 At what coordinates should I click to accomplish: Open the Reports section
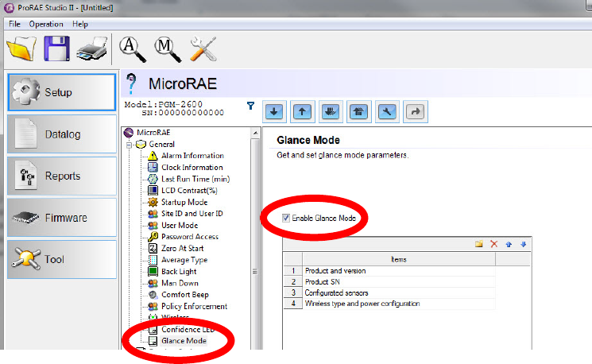click(61, 176)
